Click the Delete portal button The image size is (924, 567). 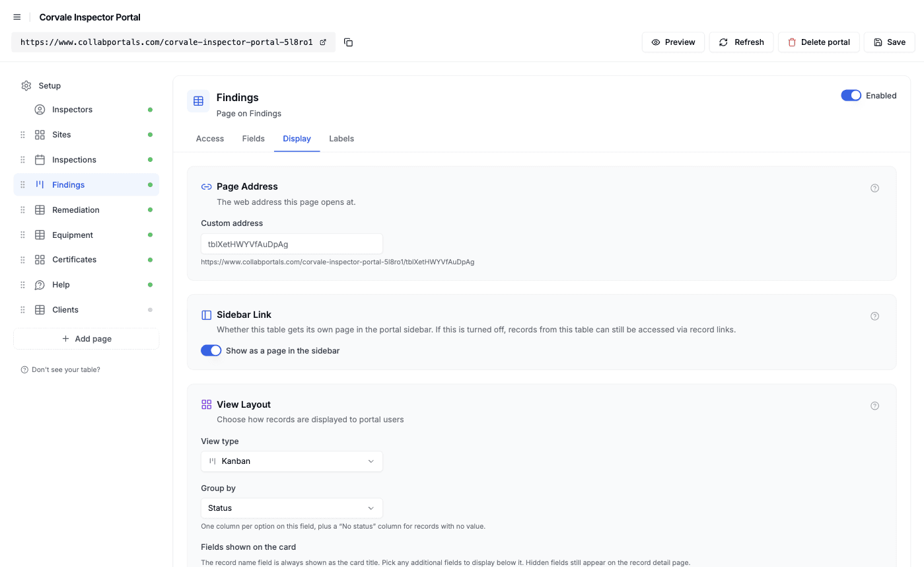[x=819, y=42]
